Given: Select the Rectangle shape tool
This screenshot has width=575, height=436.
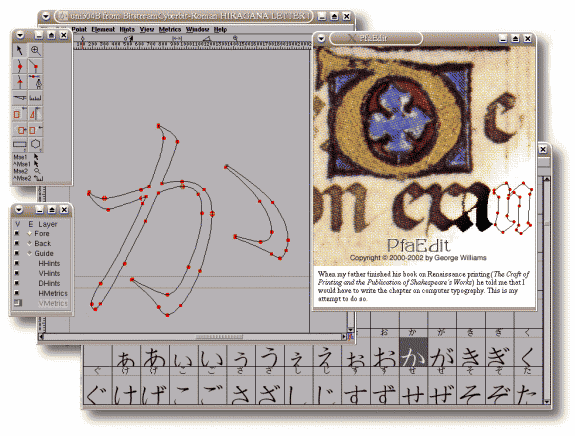Looking at the screenshot, I should coord(19,144).
